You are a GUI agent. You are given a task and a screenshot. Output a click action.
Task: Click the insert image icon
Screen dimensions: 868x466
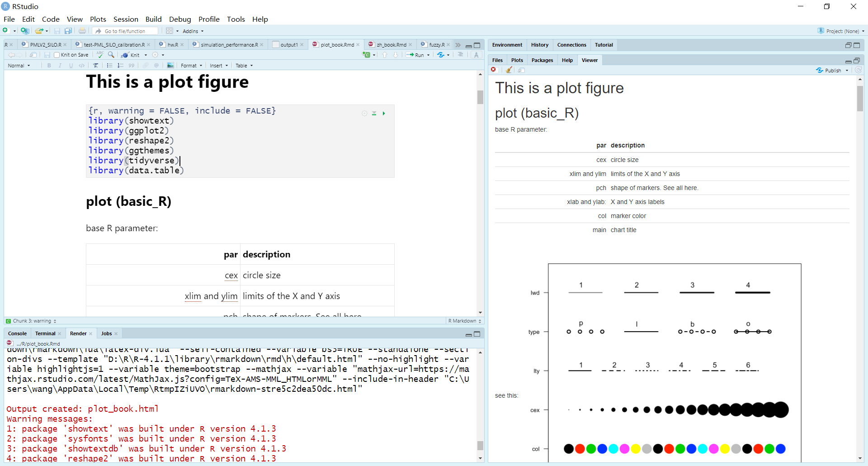(170, 66)
